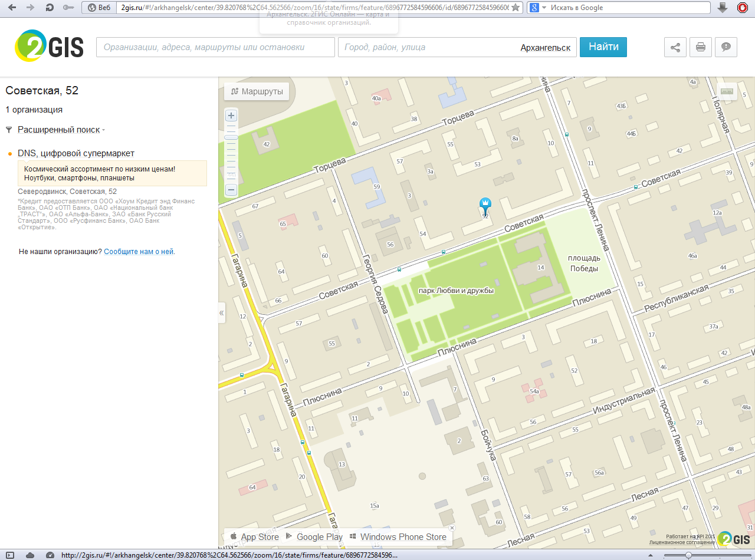Select the ruler measurement tool on map
755x560 pixels.
point(726,91)
